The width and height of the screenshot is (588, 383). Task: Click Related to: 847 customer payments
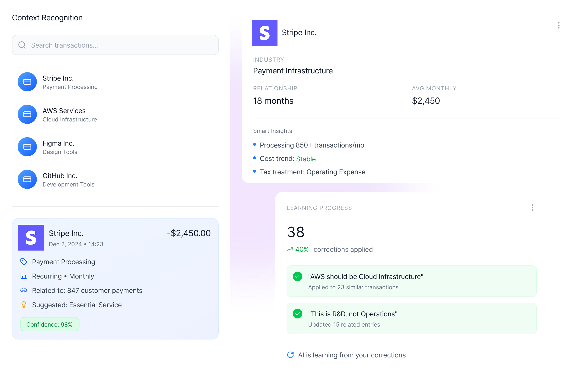pyautogui.click(x=87, y=290)
